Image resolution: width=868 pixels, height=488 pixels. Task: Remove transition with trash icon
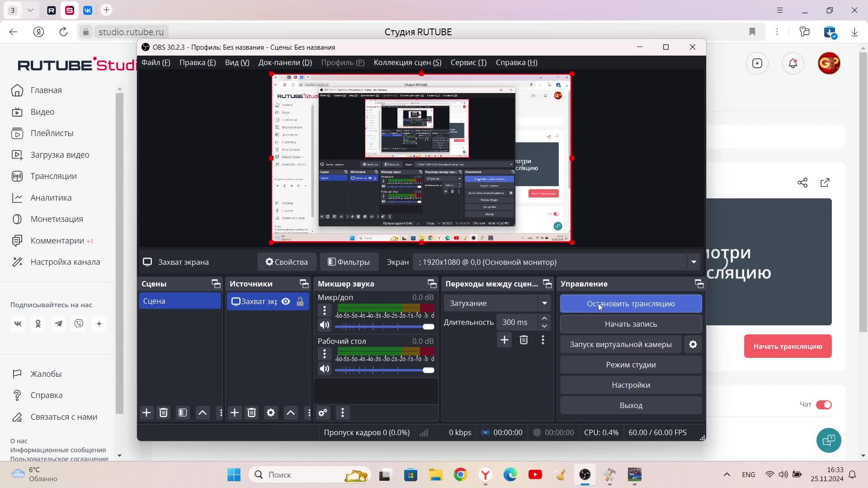pyautogui.click(x=524, y=340)
